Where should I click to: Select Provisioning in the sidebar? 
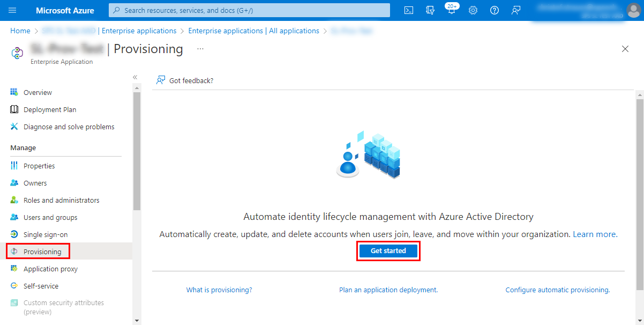(42, 252)
